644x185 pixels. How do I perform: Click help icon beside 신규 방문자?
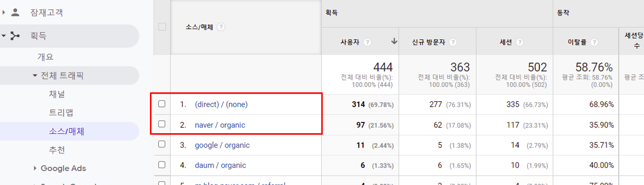[453, 42]
